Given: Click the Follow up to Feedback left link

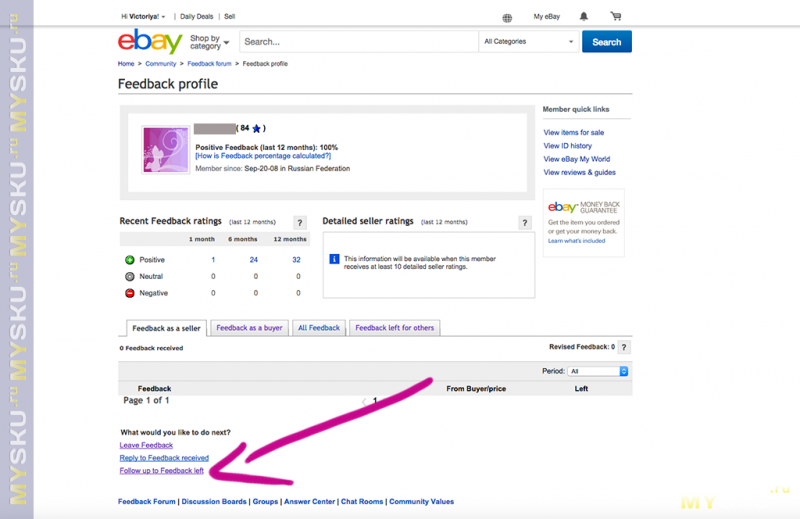Looking at the screenshot, I should [161, 470].
